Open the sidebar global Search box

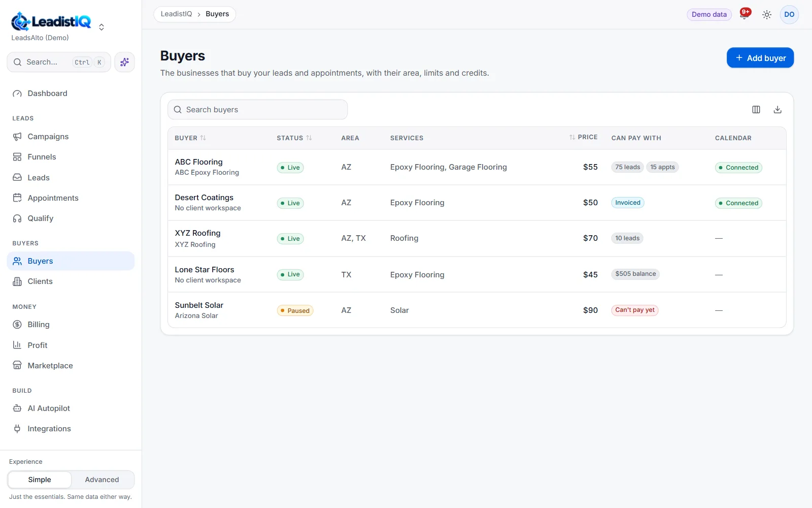[x=59, y=62]
